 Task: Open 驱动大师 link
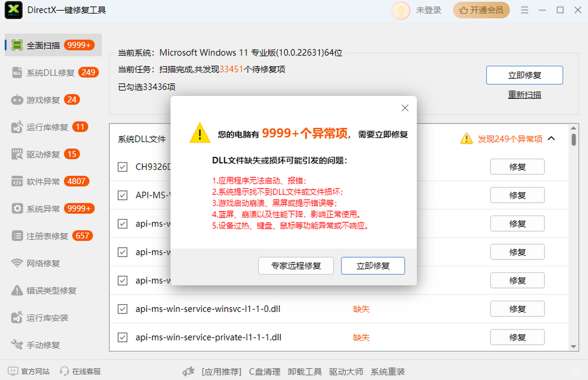pos(346,372)
